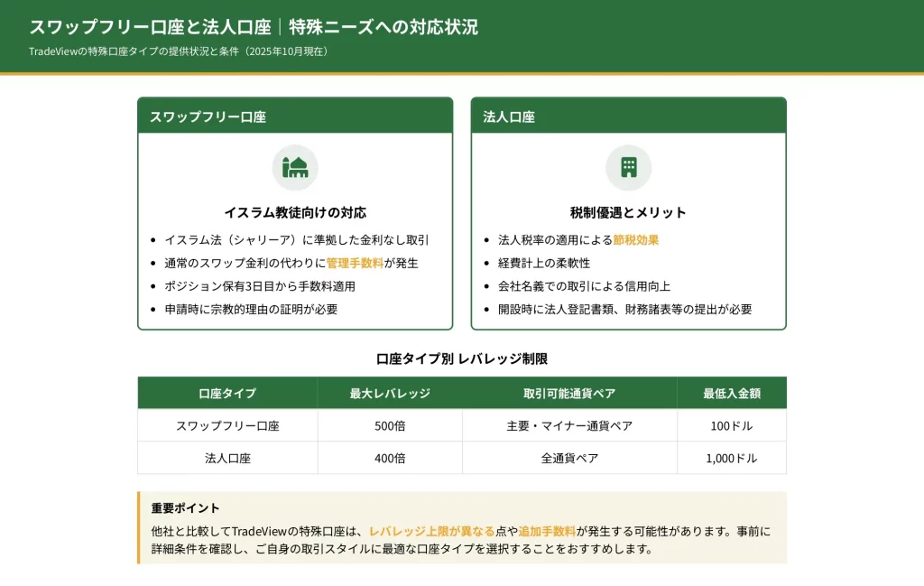Click the highlighted 追加手数料 text
The width and height of the screenshot is (924, 586).
coord(547,531)
